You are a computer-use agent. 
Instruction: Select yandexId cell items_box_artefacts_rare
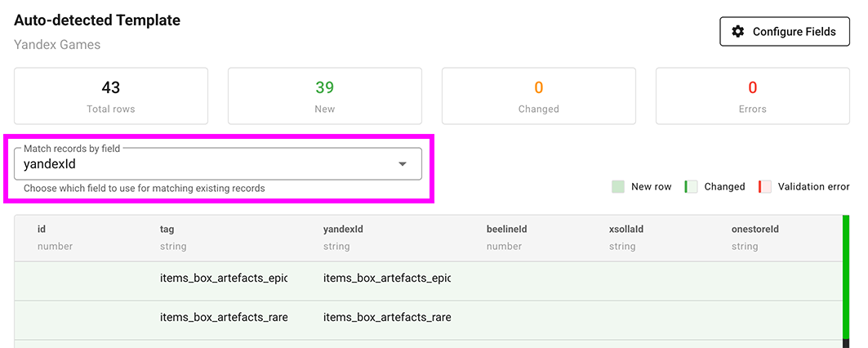(387, 317)
